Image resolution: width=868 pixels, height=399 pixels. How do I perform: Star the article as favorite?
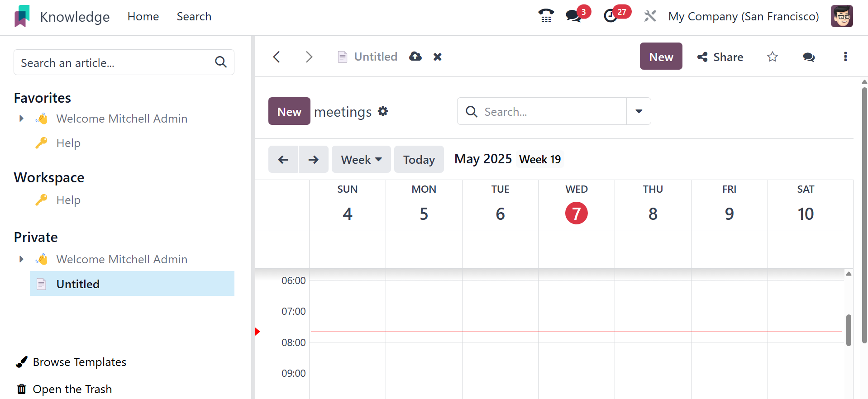[x=772, y=57]
